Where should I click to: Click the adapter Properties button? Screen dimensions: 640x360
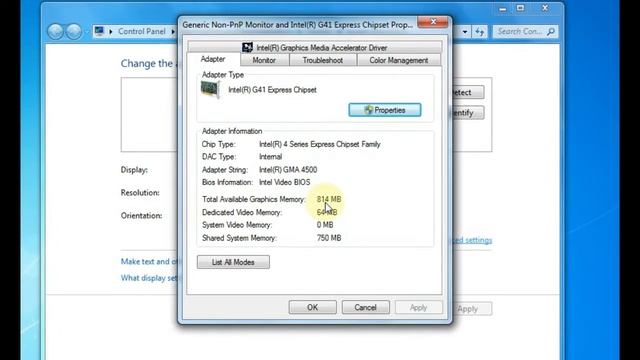385,110
